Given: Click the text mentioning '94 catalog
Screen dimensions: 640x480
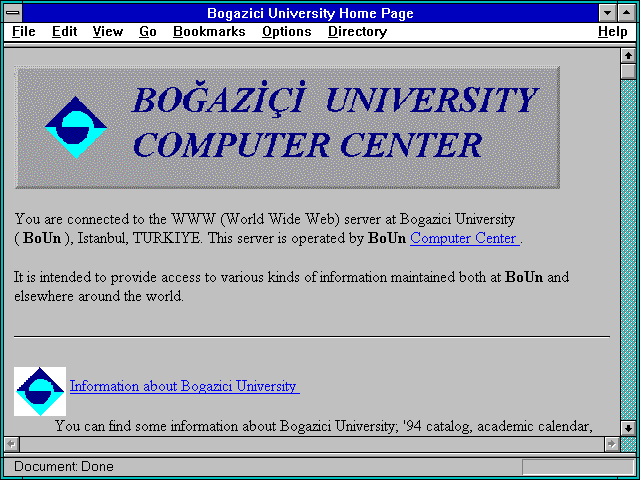Looking at the screenshot, I should [x=324, y=427].
